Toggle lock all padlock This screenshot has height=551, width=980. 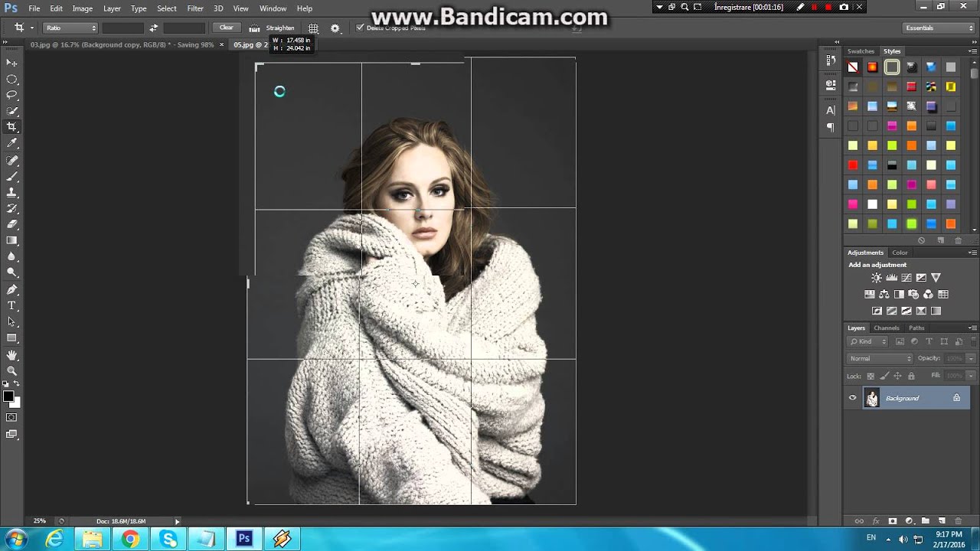(x=911, y=376)
